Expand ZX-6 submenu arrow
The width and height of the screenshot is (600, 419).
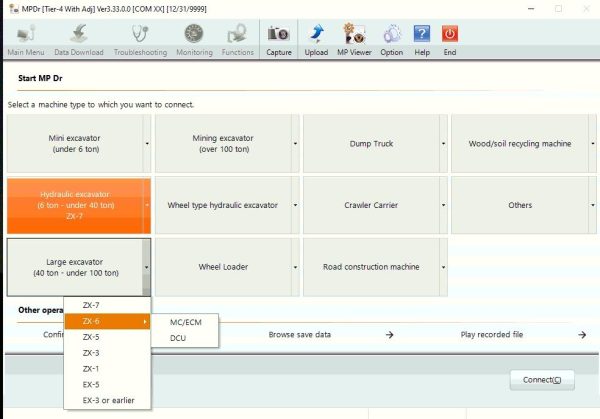point(145,322)
